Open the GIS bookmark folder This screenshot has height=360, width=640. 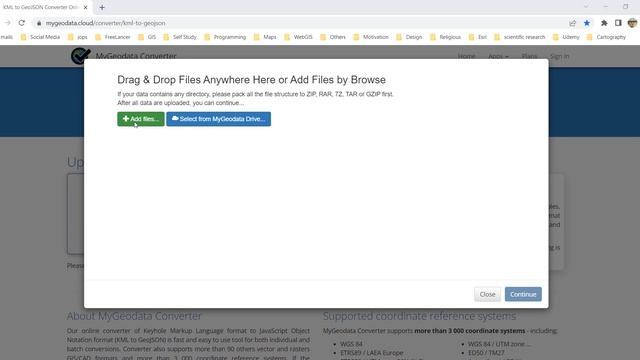tap(147, 37)
